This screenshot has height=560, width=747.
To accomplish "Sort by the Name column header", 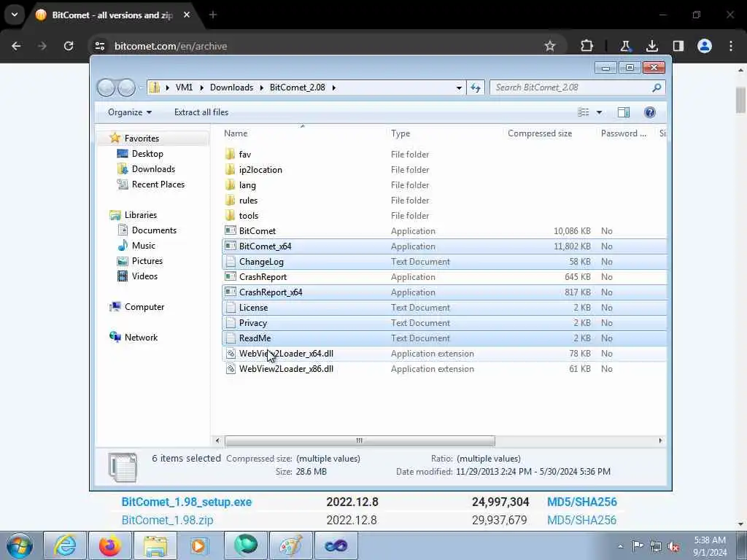I will pyautogui.click(x=236, y=133).
